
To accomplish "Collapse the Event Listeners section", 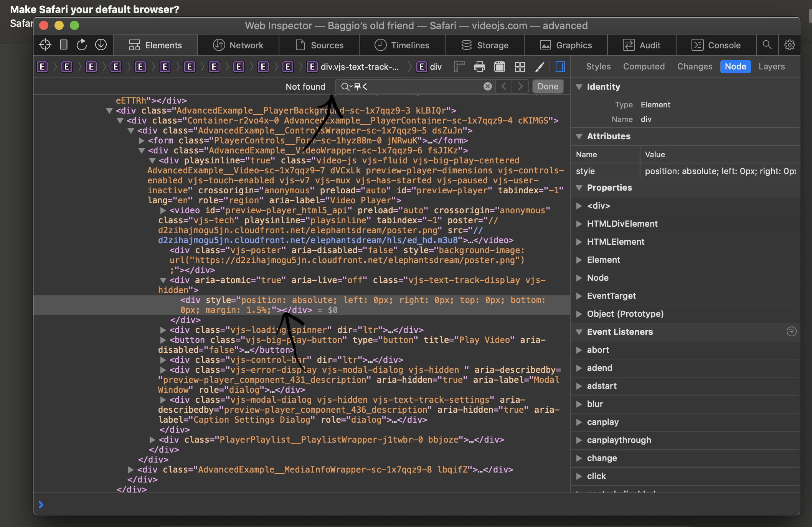I will point(579,332).
